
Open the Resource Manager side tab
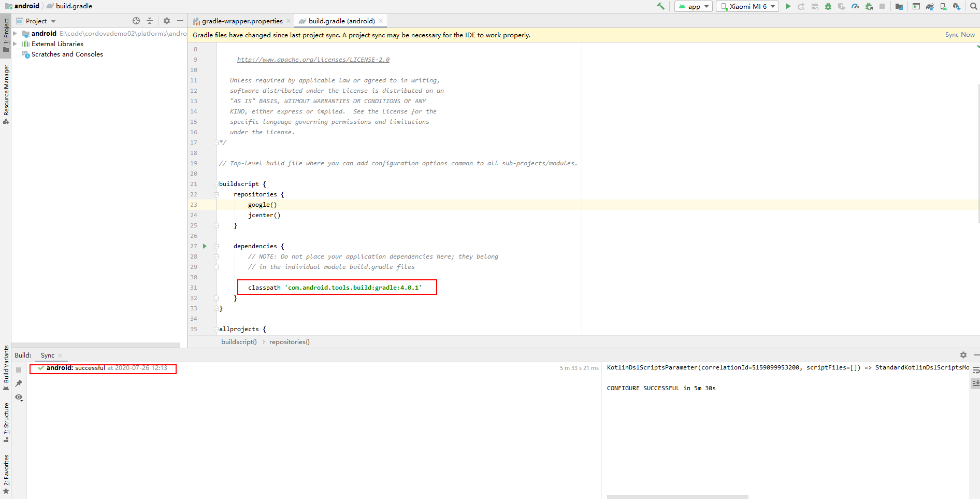(6, 94)
